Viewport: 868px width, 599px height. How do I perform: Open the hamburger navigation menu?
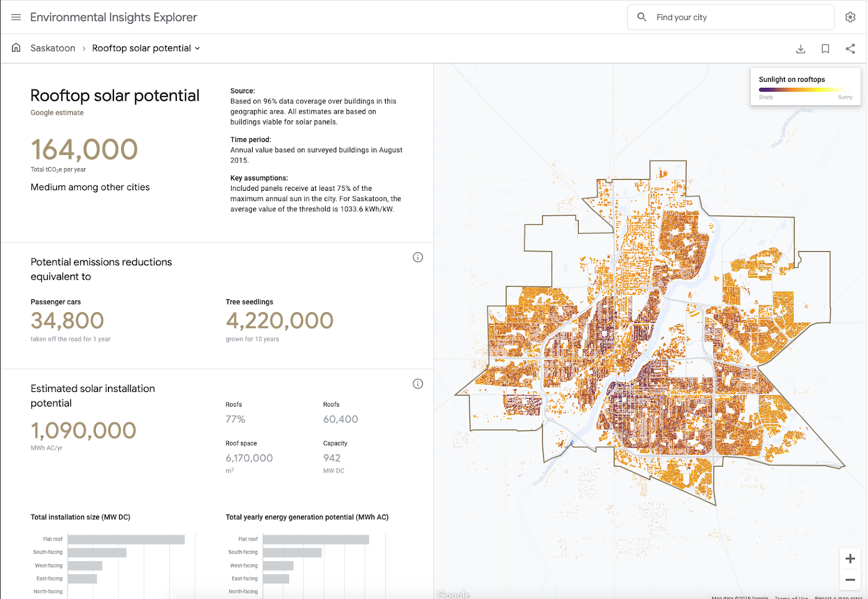click(16, 17)
